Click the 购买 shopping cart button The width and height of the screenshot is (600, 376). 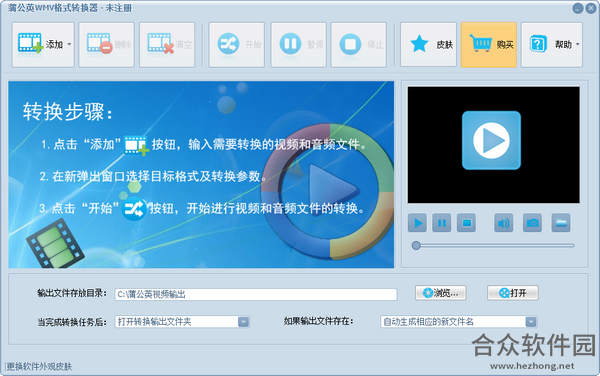[x=489, y=45]
